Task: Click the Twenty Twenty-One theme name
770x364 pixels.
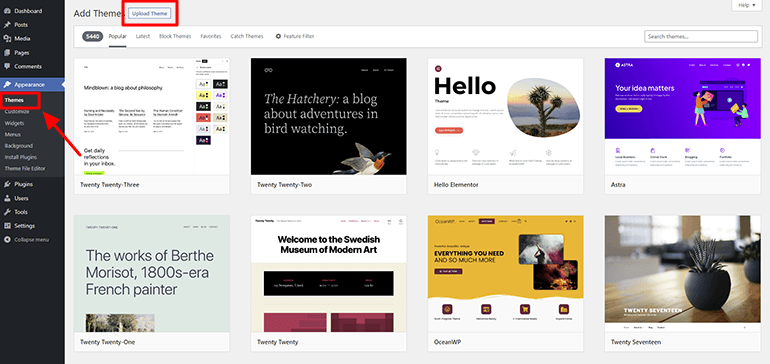Action: (x=108, y=342)
